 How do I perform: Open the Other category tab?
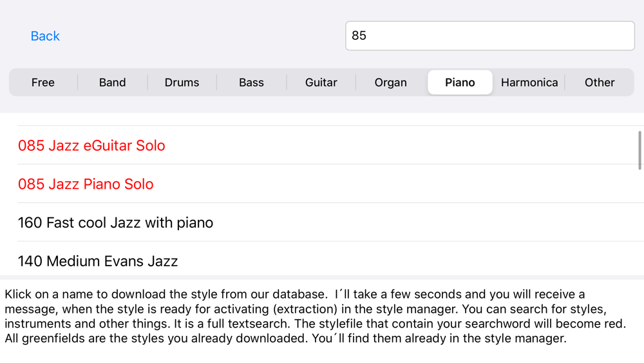[600, 83]
